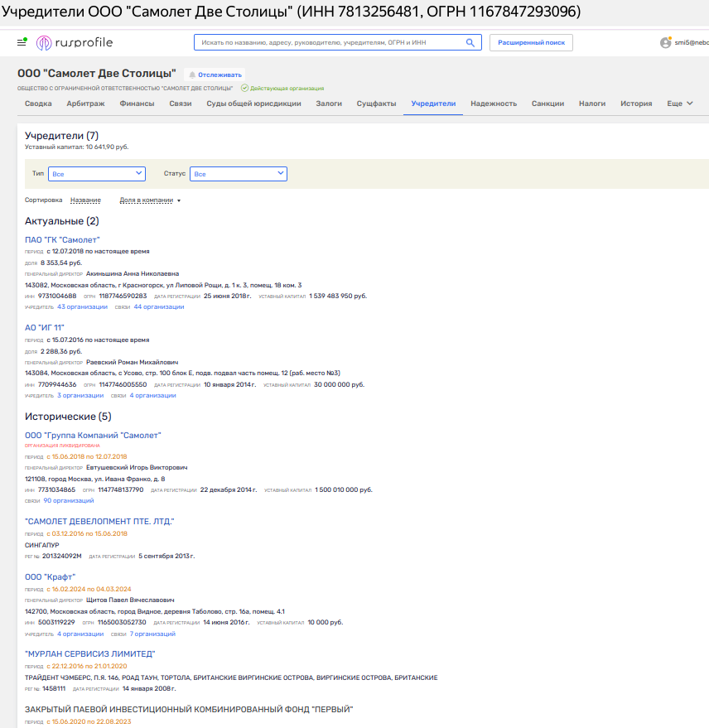The width and height of the screenshot is (709, 728).
Task: Click the Исторические (5) heading
Action: [x=68, y=417]
